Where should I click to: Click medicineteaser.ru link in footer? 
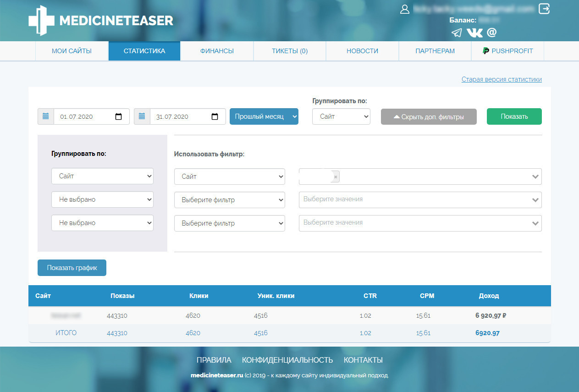[x=216, y=375]
